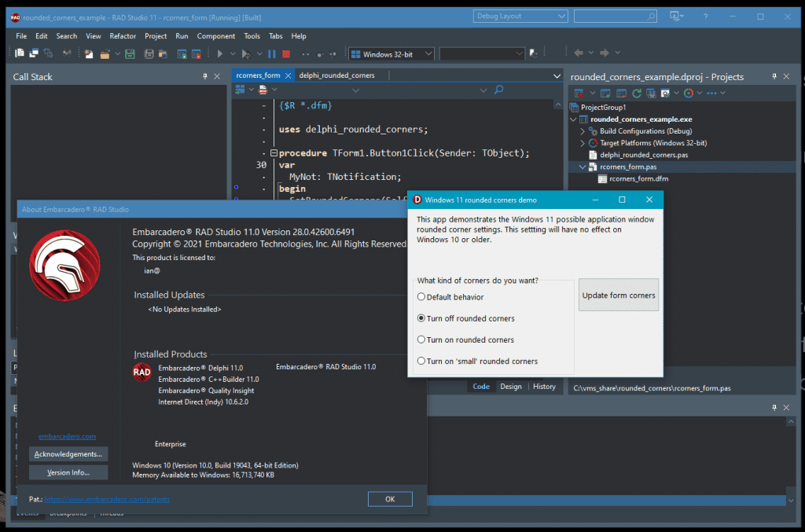805x532 pixels.
Task: Collapse the rounded_corners_example.exe project node
Action: pyautogui.click(x=573, y=119)
